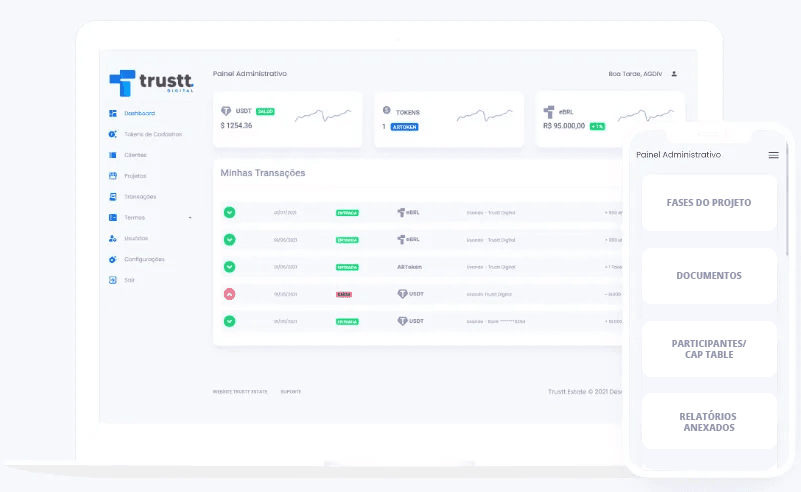This screenshot has height=492, width=801.
Task: Click the blue ARTOKEN badge
Action: click(x=405, y=127)
